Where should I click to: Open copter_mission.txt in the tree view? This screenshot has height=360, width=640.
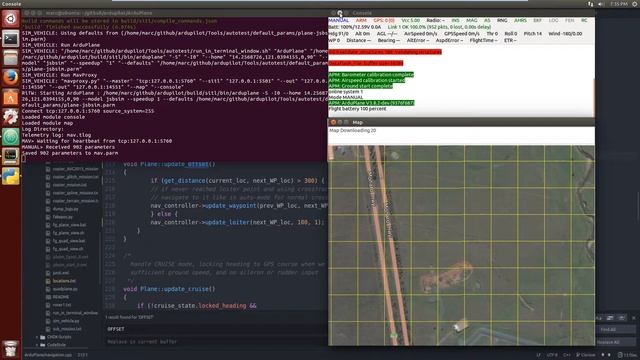[x=70, y=184]
